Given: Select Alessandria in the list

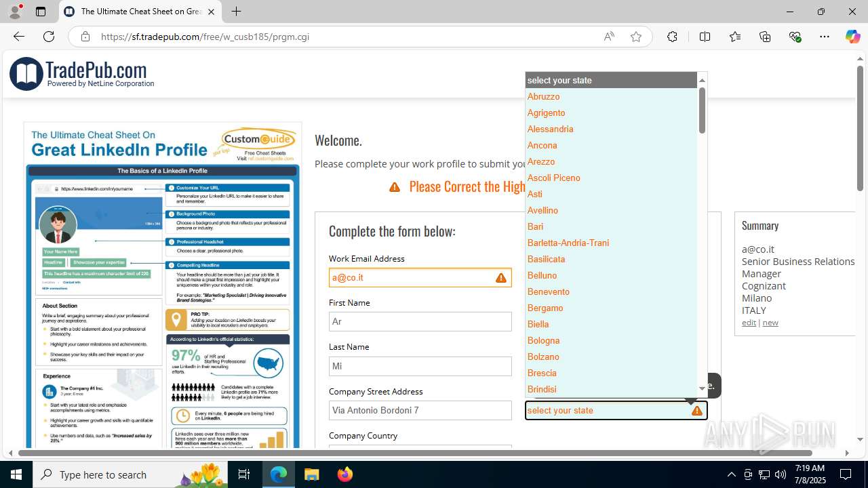Looking at the screenshot, I should click(611, 129).
